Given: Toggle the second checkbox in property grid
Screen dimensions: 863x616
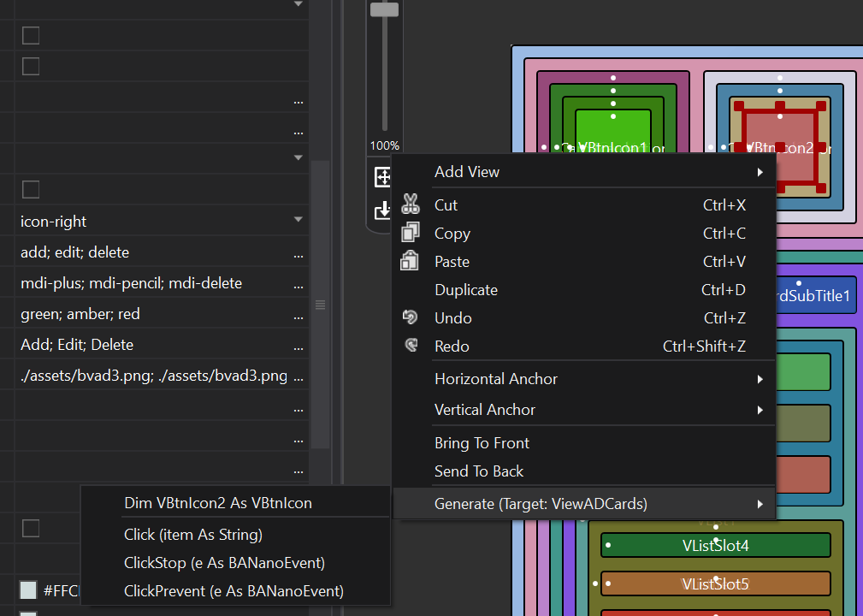Looking at the screenshot, I should point(31,66).
